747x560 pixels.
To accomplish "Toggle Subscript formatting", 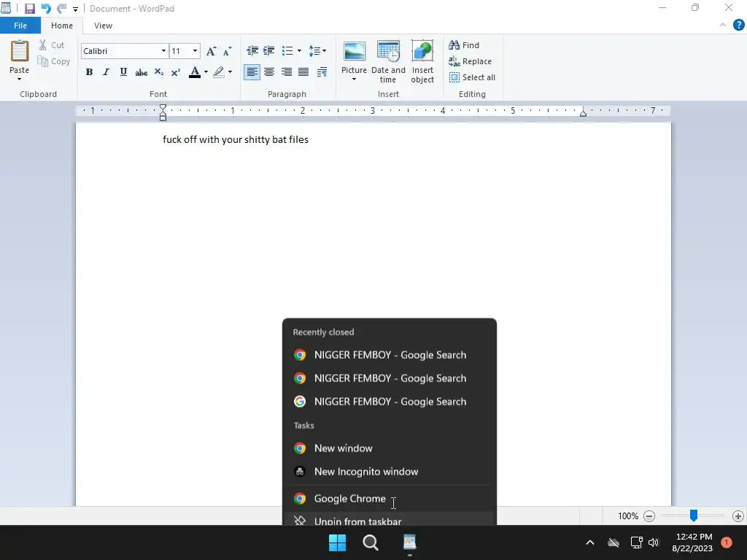I will [158, 72].
